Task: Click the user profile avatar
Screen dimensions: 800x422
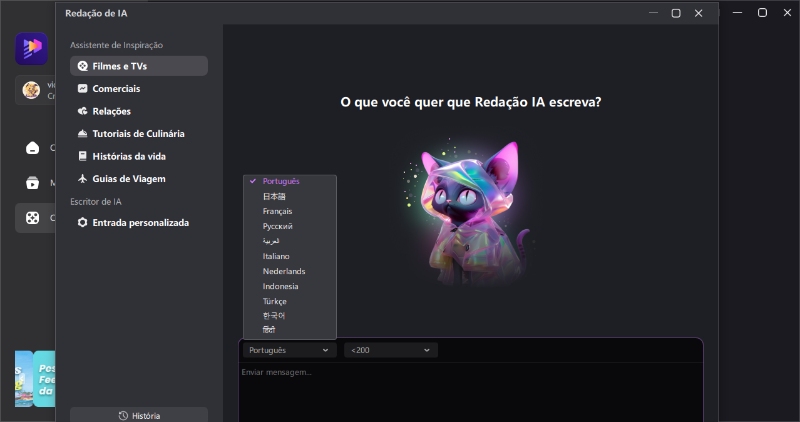Action: tap(31, 90)
